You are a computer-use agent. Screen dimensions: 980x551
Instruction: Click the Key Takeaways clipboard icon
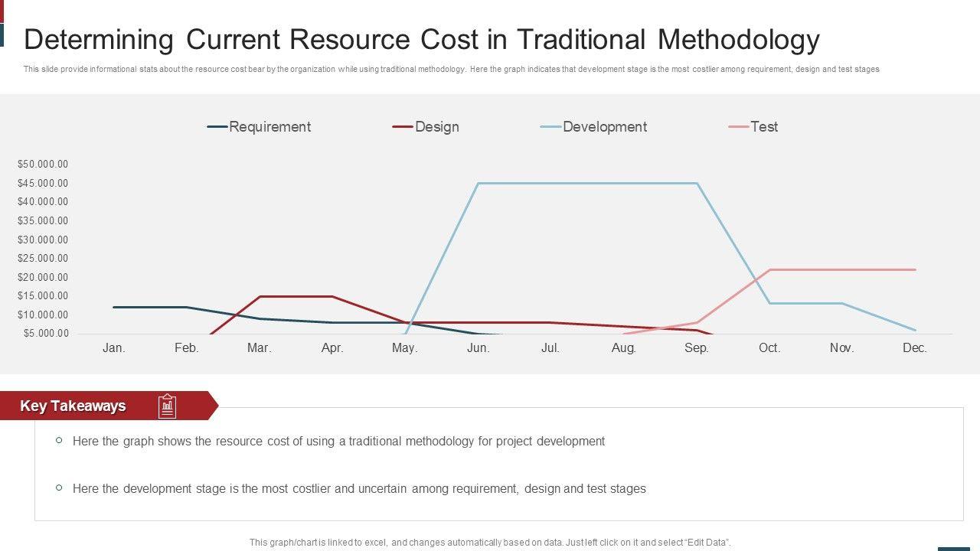pyautogui.click(x=167, y=406)
